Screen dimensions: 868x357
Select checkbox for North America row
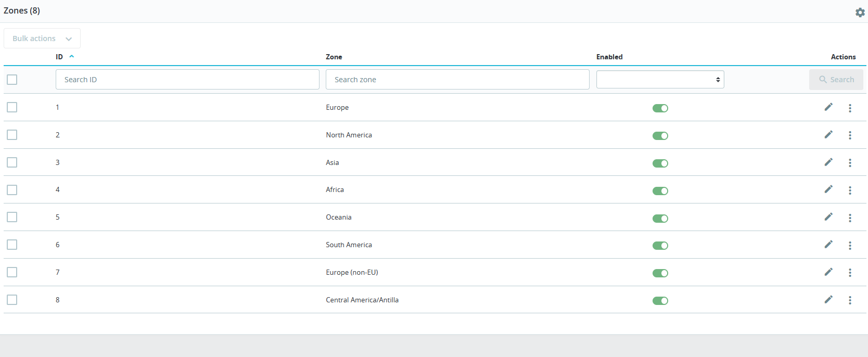(x=12, y=135)
